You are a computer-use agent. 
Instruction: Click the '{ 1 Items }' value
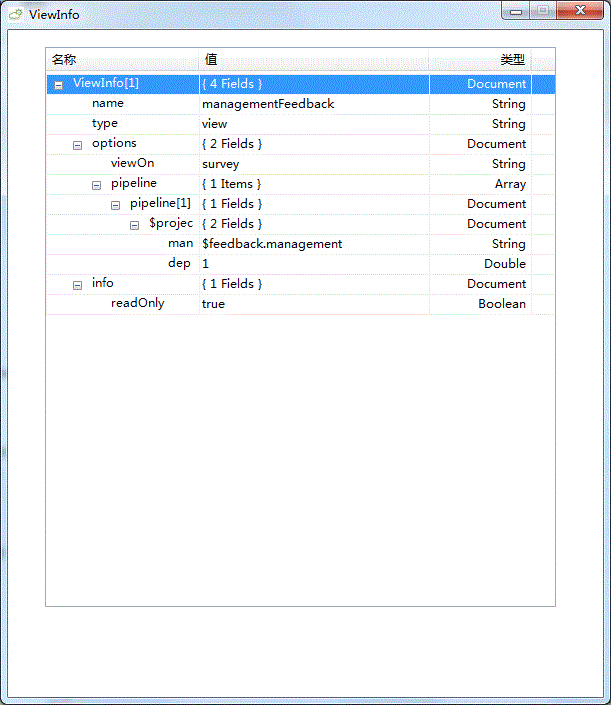231,184
